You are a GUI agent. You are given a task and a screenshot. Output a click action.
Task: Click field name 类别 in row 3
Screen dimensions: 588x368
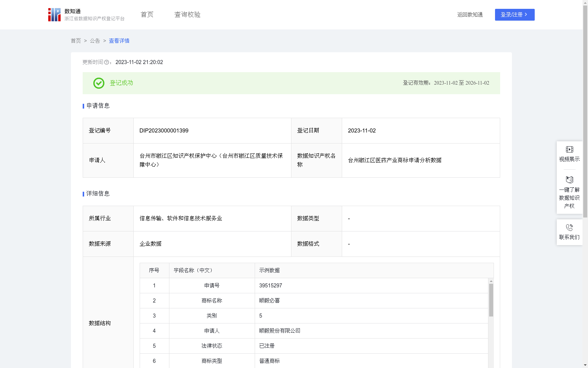(212, 316)
